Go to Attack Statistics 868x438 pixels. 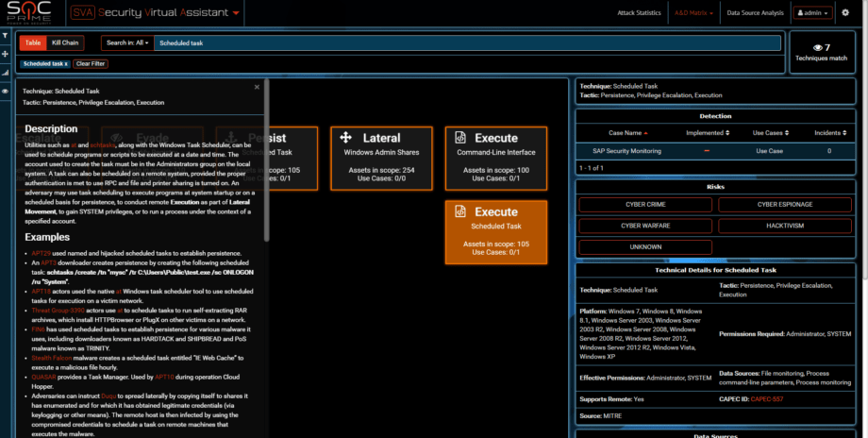tap(639, 12)
